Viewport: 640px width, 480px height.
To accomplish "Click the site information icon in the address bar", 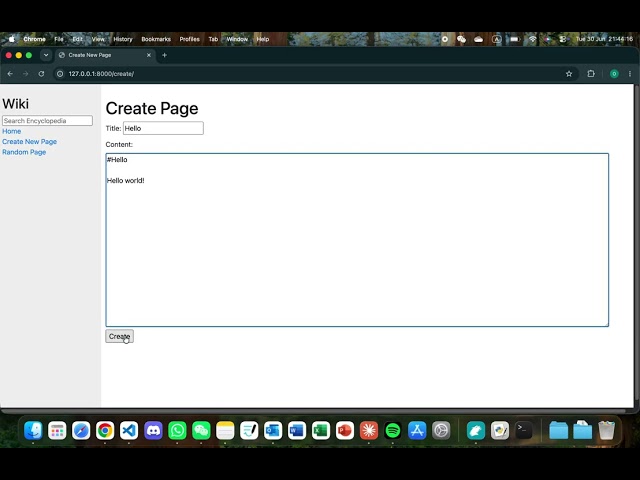I will click(x=60, y=74).
